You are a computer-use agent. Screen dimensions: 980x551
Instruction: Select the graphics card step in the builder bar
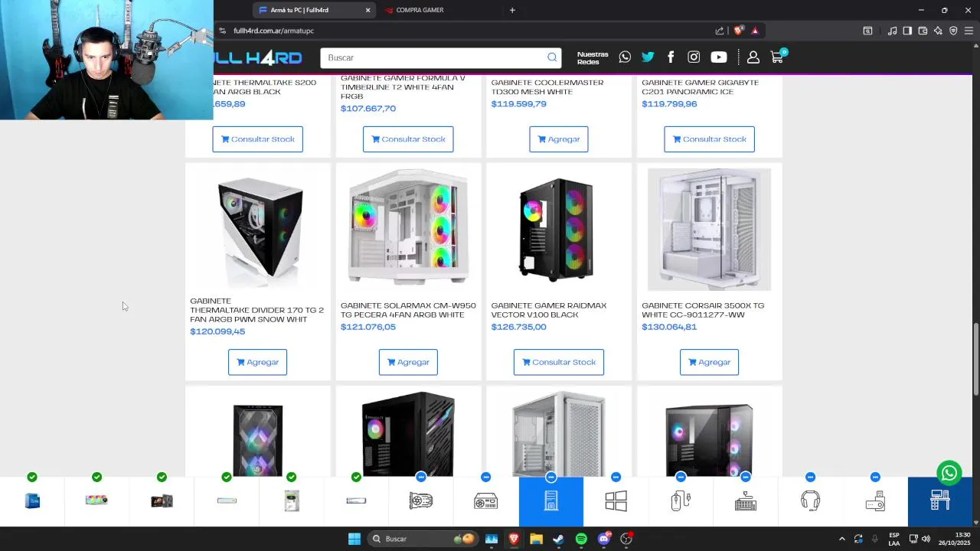(x=421, y=501)
